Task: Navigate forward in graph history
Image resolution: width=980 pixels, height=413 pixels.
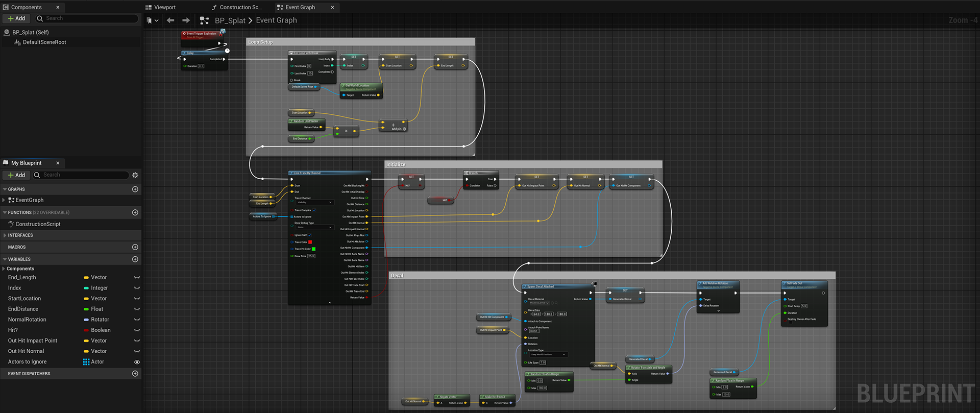Action: coord(186,20)
